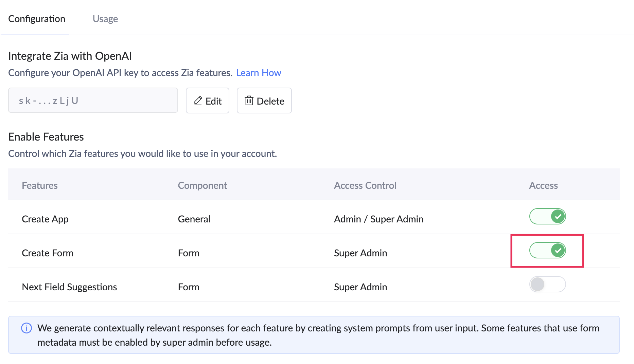The height and width of the screenshot is (364, 634).
Task: Click the Access column header
Action: pyautogui.click(x=543, y=185)
